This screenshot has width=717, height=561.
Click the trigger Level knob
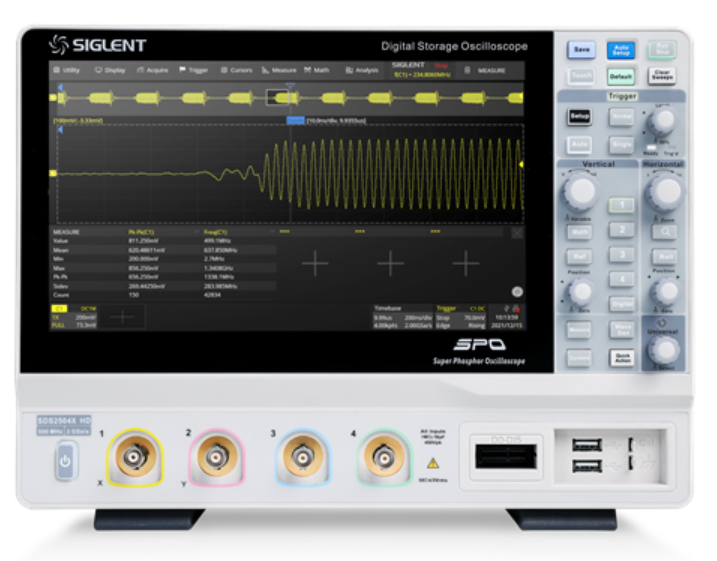(660, 121)
